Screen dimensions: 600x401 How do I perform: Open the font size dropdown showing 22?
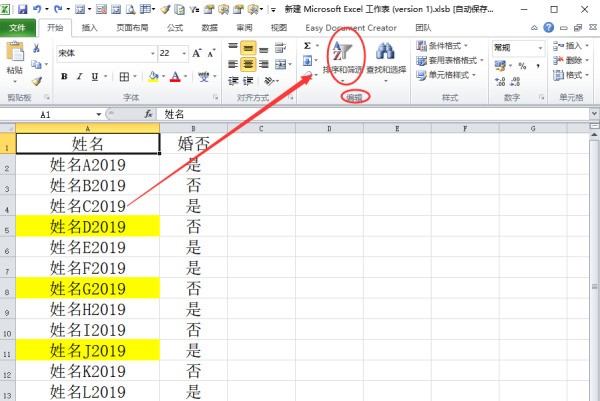(x=184, y=53)
